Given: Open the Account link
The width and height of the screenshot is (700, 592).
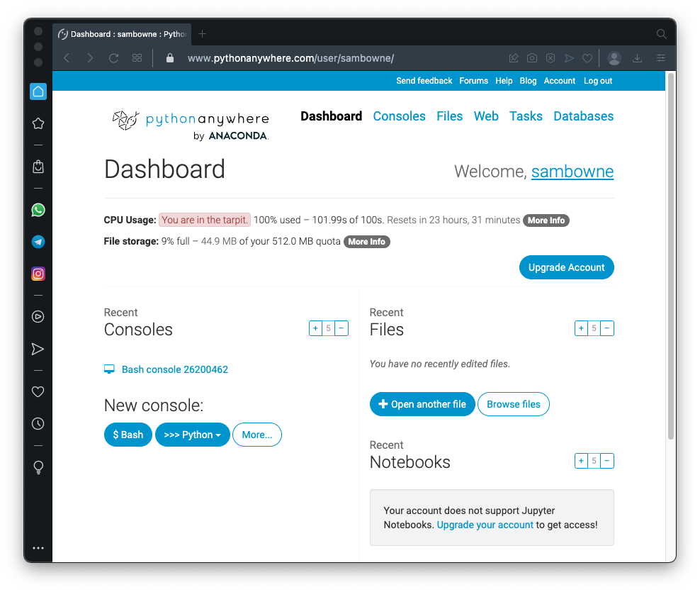Looking at the screenshot, I should [x=560, y=81].
